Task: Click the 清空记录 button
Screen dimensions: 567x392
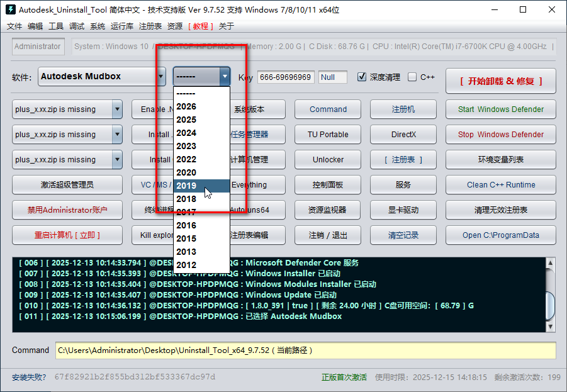Action: [403, 235]
